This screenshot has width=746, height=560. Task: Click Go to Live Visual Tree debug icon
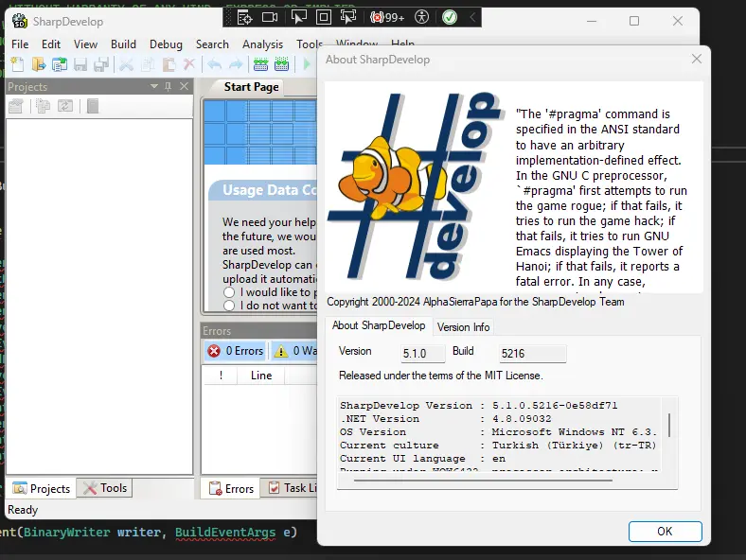(x=245, y=18)
